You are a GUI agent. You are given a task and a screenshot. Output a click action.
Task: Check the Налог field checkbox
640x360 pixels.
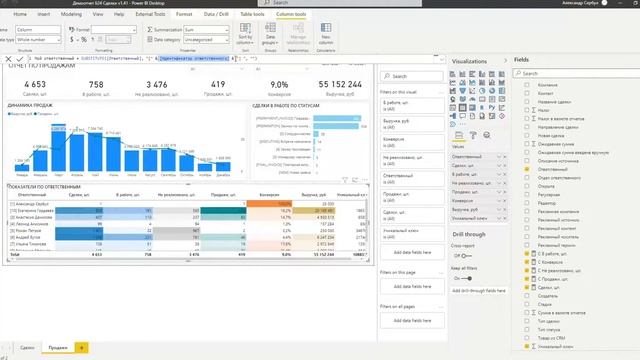coord(527,110)
